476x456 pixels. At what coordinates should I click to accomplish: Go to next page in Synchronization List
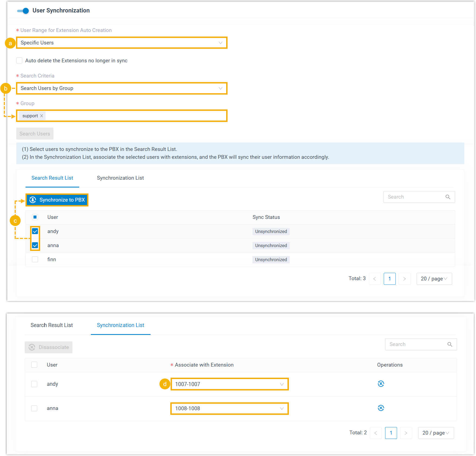click(406, 433)
